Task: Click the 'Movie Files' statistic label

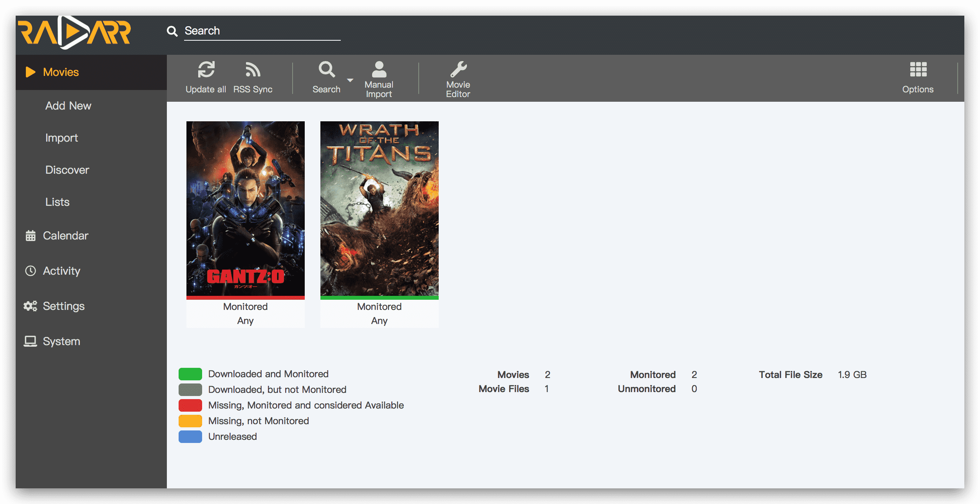Action: point(504,389)
